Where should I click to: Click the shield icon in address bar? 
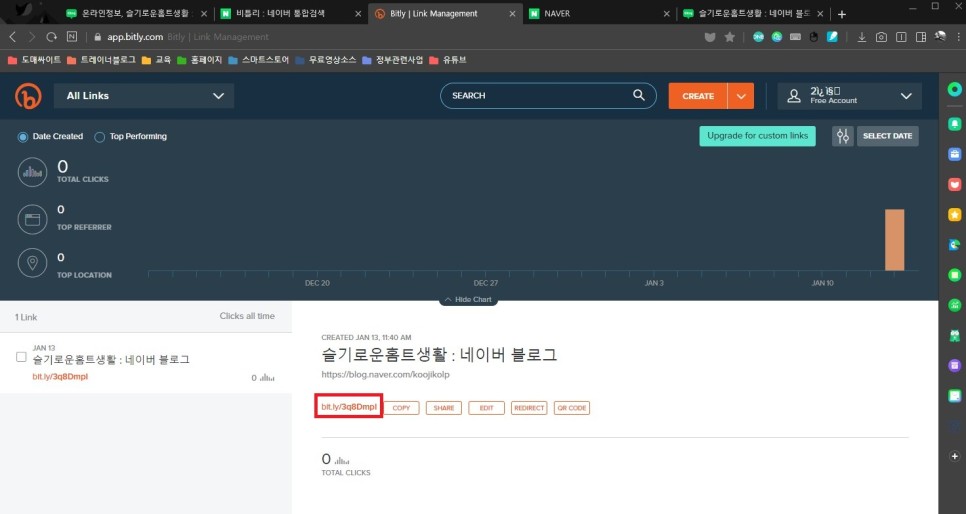click(710, 37)
